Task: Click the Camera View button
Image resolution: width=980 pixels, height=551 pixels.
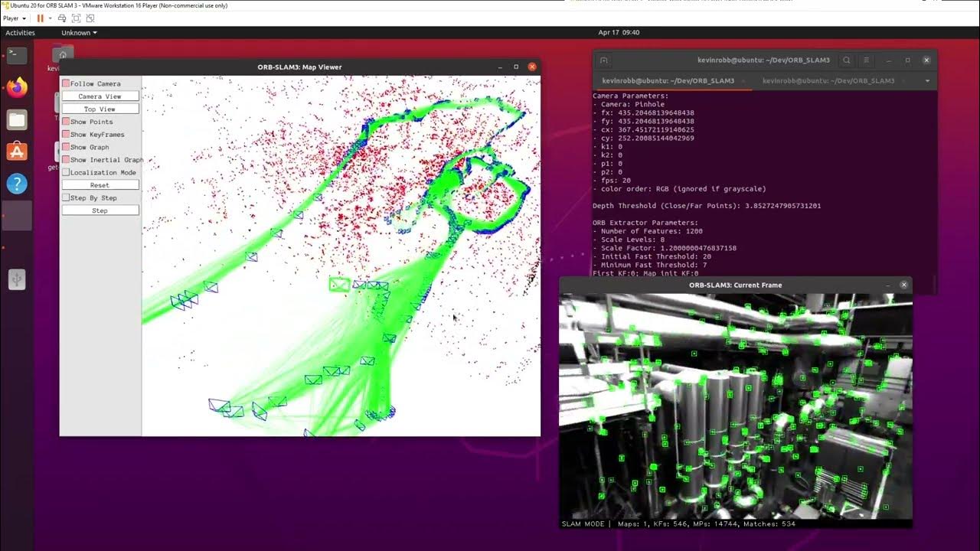Action: coord(100,96)
